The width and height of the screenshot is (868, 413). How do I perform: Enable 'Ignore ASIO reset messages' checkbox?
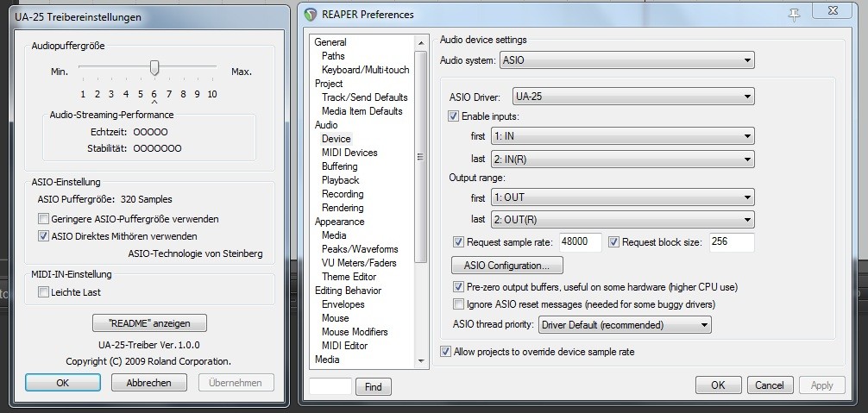[x=458, y=304]
